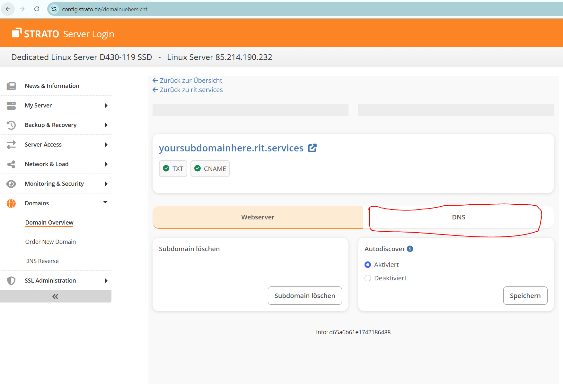Click Info: d65a6b61e1742186488 text

353,332
